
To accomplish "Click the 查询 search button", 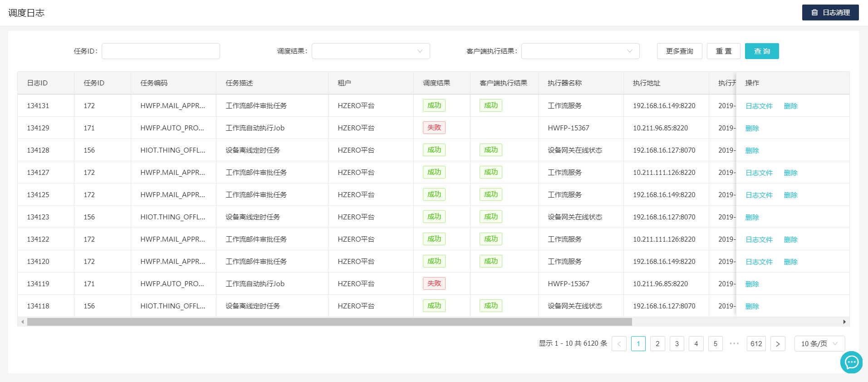I will coord(762,51).
